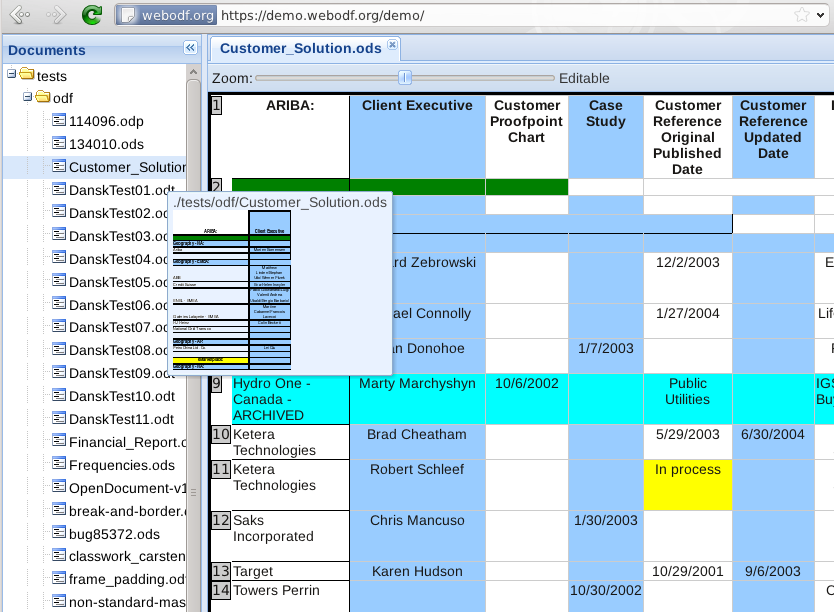Collapse the odf folder tree node
Image resolution: width=834 pixels, height=612 pixels.
coord(28,98)
